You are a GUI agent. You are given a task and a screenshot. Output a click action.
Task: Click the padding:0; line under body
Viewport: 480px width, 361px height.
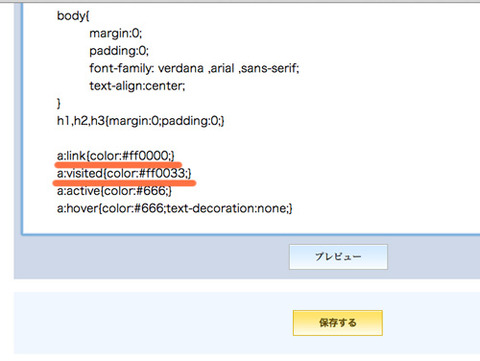pyautogui.click(x=119, y=51)
